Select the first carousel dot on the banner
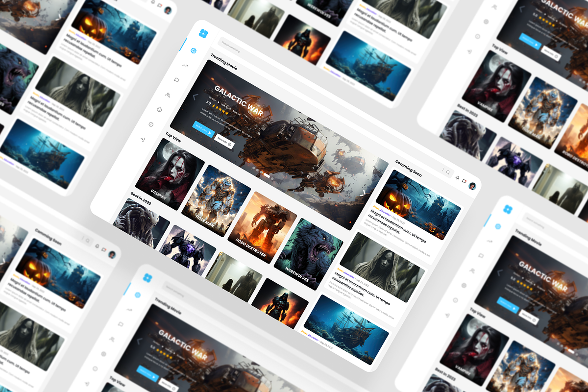 pyautogui.click(x=254, y=168)
